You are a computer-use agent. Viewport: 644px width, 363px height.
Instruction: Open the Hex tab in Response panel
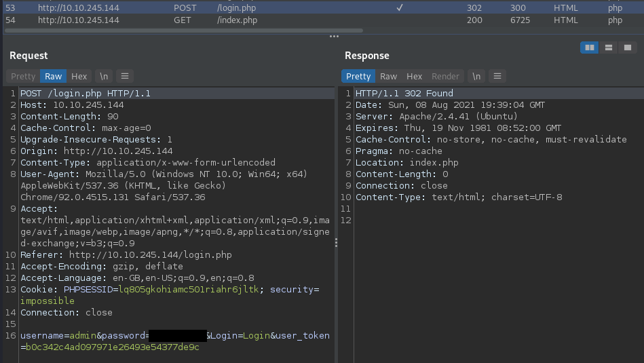415,77
